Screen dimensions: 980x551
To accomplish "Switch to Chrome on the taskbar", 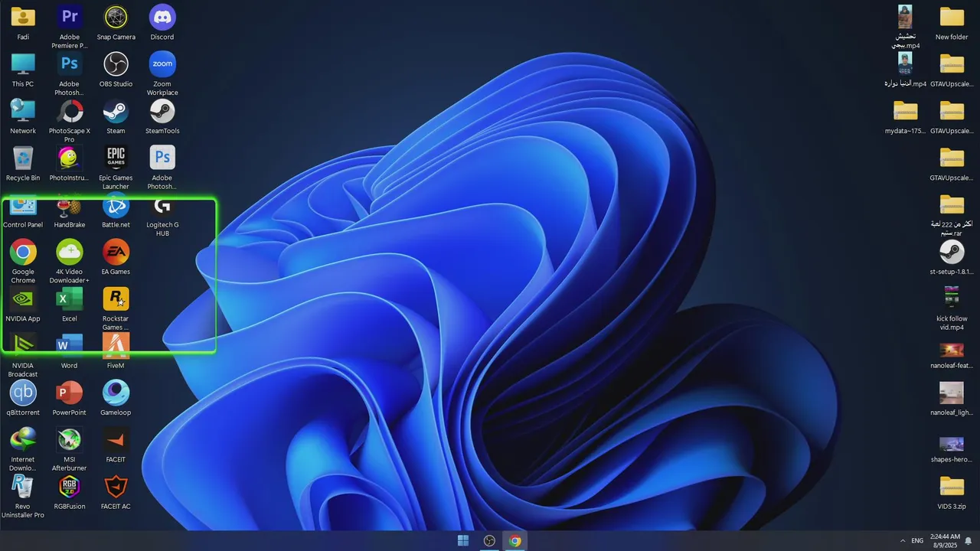I will tap(515, 541).
